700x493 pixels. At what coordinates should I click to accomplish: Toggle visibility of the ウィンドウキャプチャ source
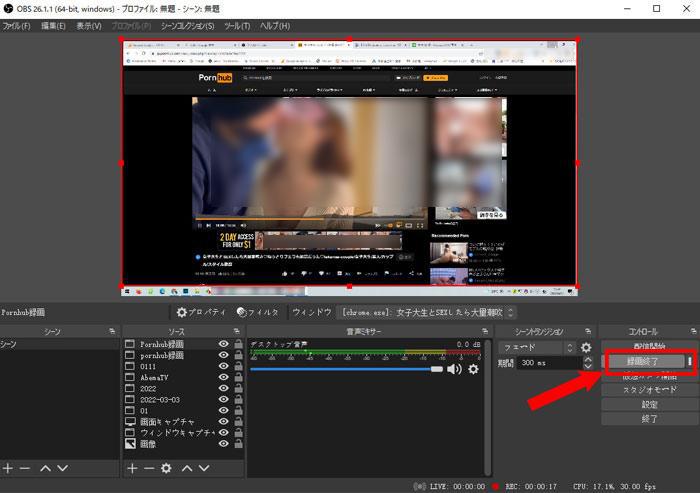click(x=224, y=432)
